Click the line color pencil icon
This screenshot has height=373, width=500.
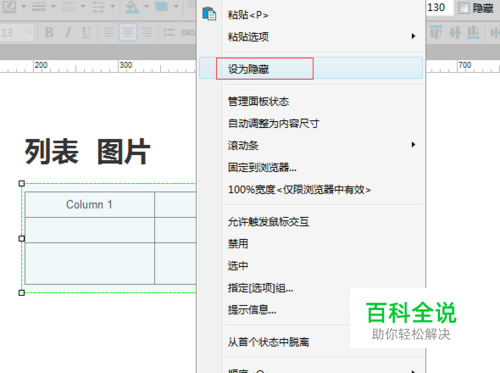point(9,6)
